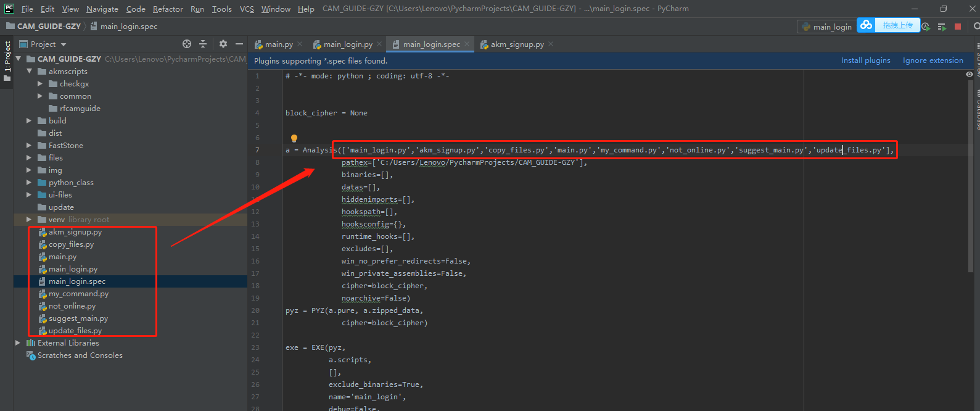980x411 pixels.
Task: Click the Locate/Select Opened File crosshair icon
Action: click(187, 44)
